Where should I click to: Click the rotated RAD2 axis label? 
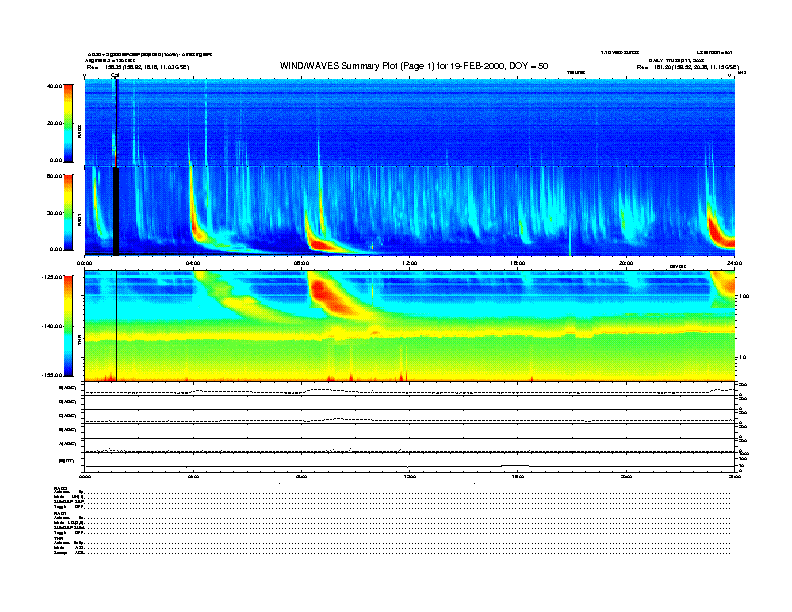coord(79,132)
